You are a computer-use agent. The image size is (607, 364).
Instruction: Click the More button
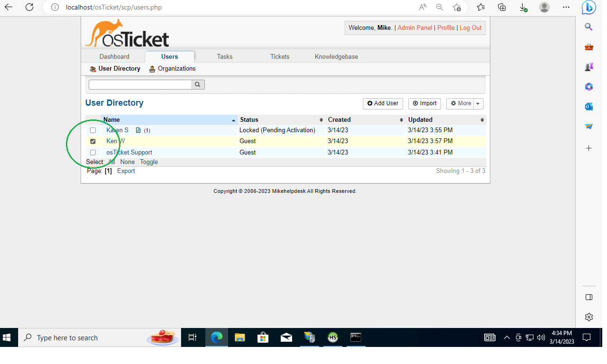point(460,103)
